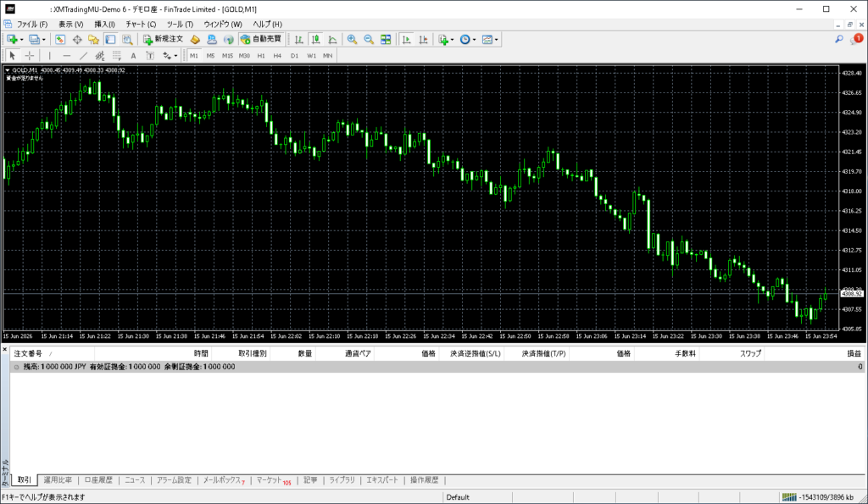Open the search magnifier at top right
The height and width of the screenshot is (504, 868).
pyautogui.click(x=839, y=39)
